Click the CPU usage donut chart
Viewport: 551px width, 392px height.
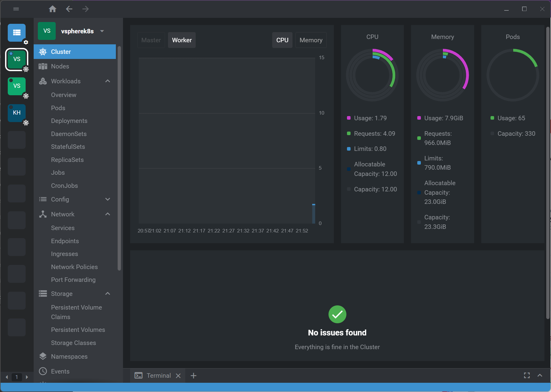click(x=372, y=75)
